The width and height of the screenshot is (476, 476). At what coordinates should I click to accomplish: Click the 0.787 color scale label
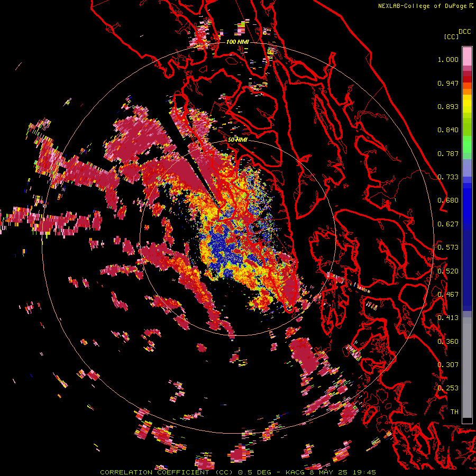click(448, 153)
